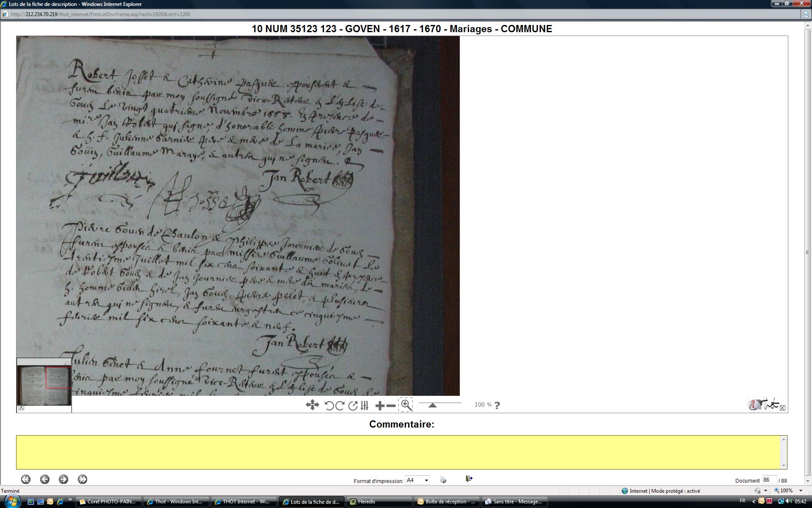Zoom in with plus icon
812x508 pixels.
pyautogui.click(x=379, y=406)
